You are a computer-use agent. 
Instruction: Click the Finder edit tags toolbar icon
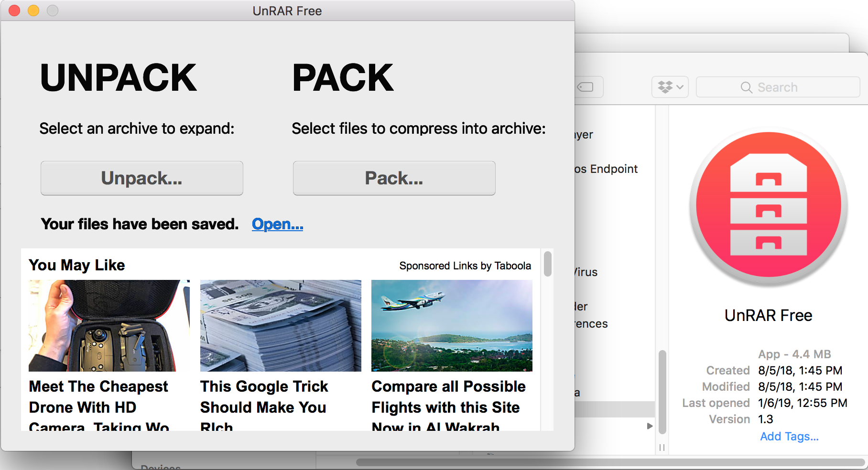pyautogui.click(x=586, y=87)
